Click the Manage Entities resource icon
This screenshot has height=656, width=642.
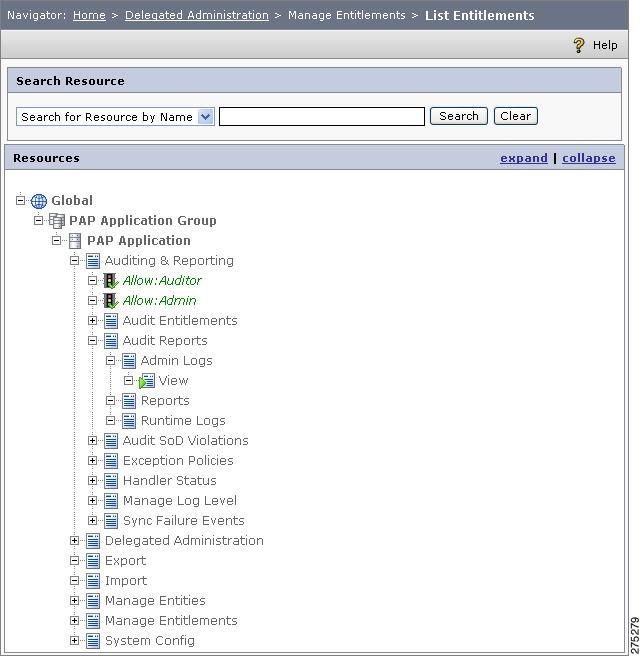point(93,601)
